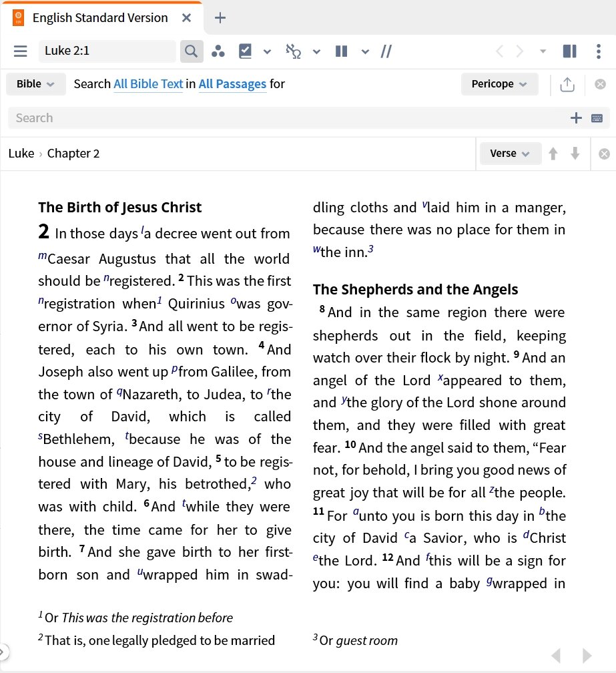616x673 pixels.
Task: Open the Bible search type dropdown
Action: click(35, 83)
